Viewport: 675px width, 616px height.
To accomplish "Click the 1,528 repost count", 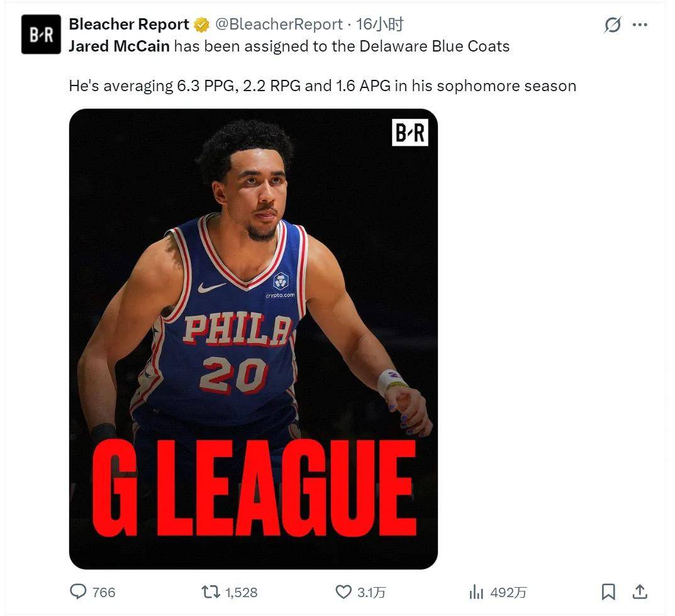I will (x=241, y=593).
